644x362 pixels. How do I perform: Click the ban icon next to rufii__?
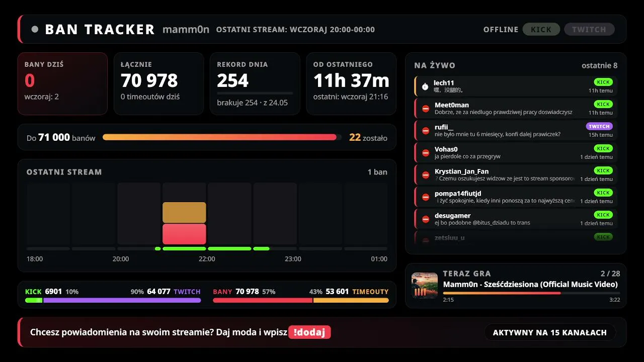pyautogui.click(x=426, y=131)
